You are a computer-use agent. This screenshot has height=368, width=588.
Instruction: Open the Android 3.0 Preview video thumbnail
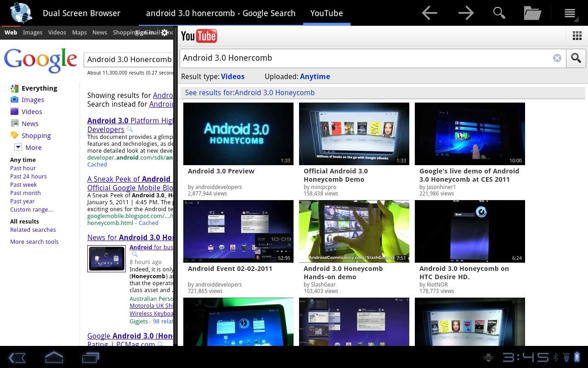coord(238,133)
